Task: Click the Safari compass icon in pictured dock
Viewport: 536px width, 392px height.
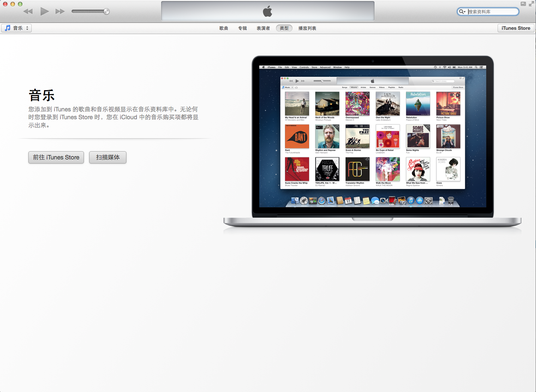Action: pyautogui.click(x=322, y=201)
